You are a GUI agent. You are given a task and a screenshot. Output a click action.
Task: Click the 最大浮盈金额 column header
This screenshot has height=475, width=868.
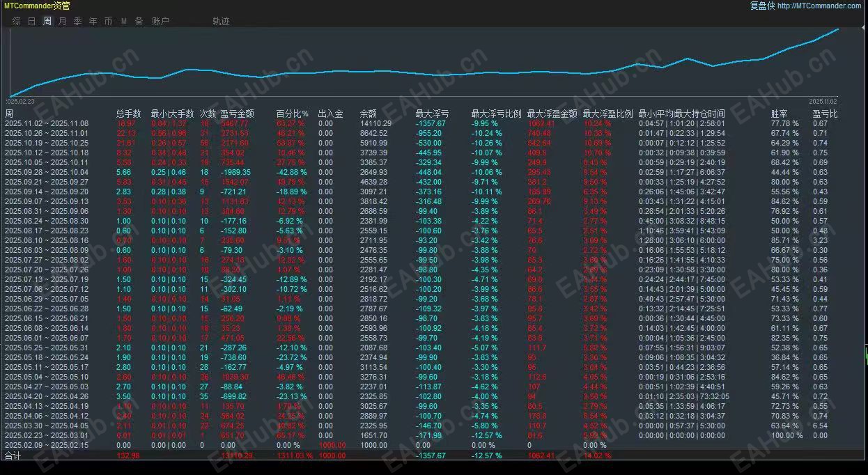pyautogui.click(x=552, y=114)
